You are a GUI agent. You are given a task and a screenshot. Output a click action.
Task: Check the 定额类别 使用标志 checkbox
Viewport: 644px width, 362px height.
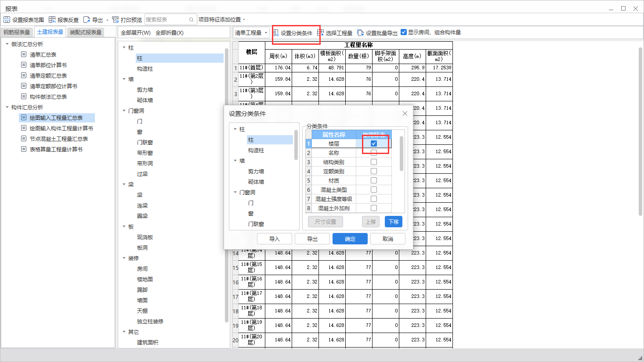click(x=374, y=171)
